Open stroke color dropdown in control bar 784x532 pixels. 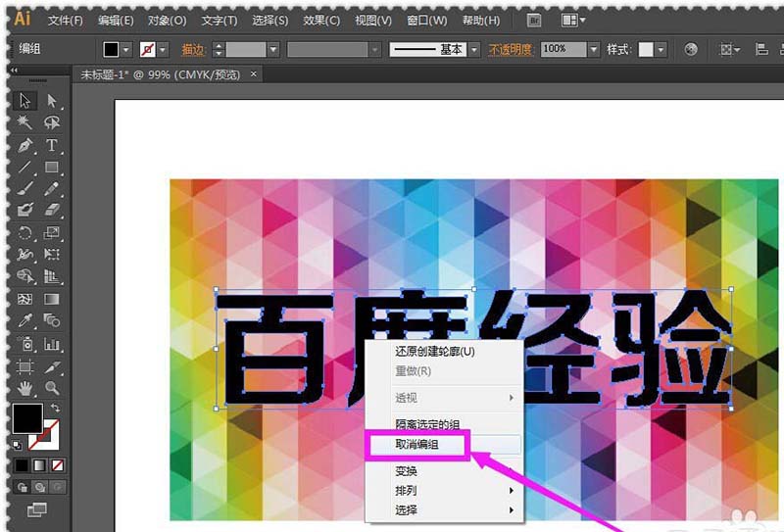163,50
